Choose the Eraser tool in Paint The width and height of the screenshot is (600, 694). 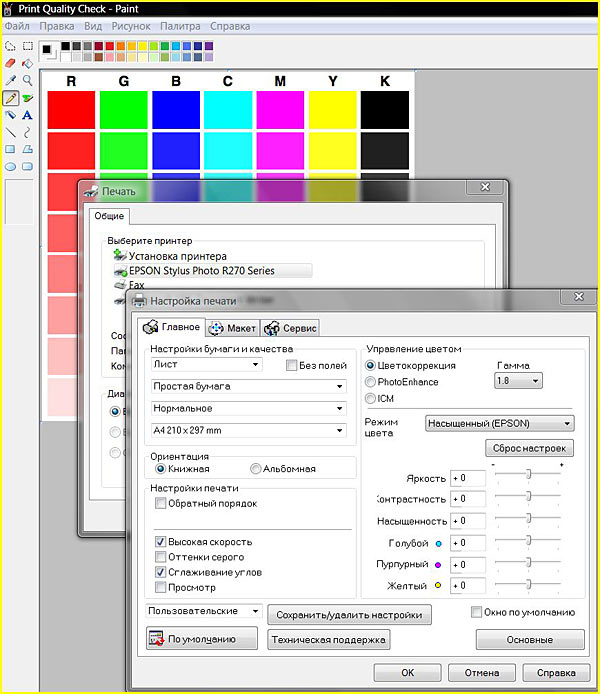point(11,63)
